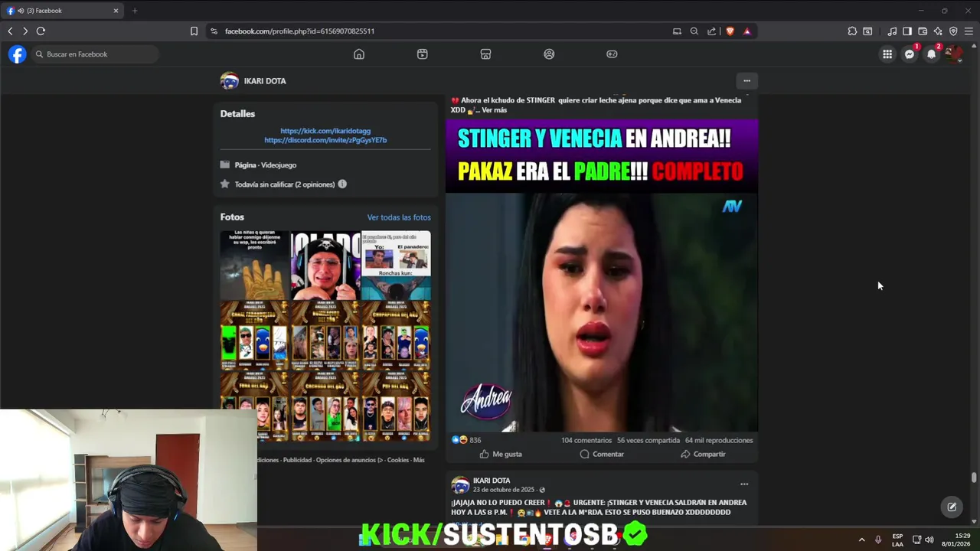The width and height of the screenshot is (980, 551).
Task: Click the Comentar button
Action: tap(602, 455)
